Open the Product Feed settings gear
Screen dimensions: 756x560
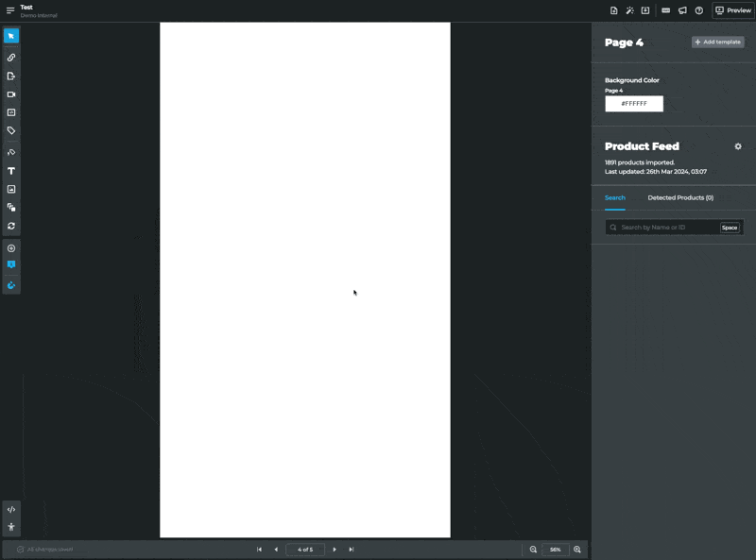(x=736, y=146)
